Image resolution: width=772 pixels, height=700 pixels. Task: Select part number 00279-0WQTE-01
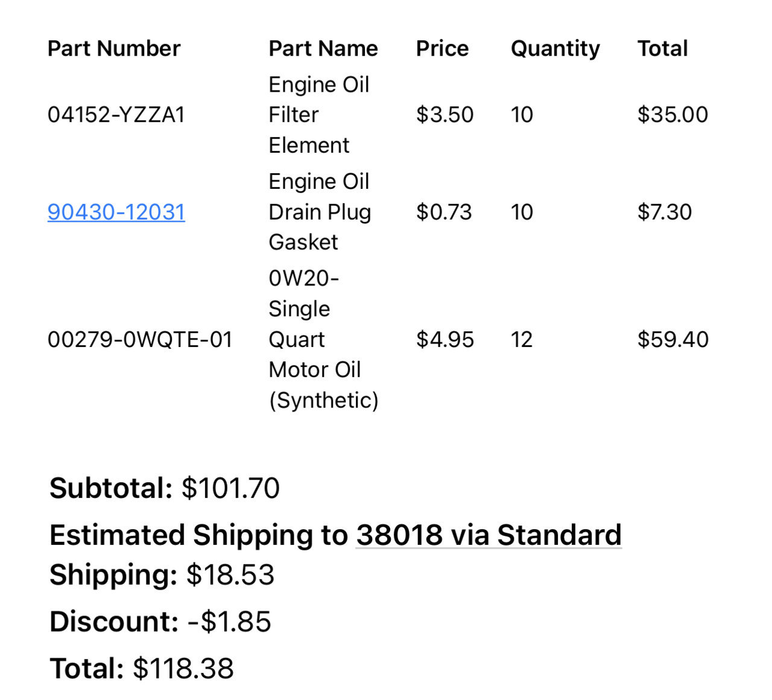tap(140, 340)
